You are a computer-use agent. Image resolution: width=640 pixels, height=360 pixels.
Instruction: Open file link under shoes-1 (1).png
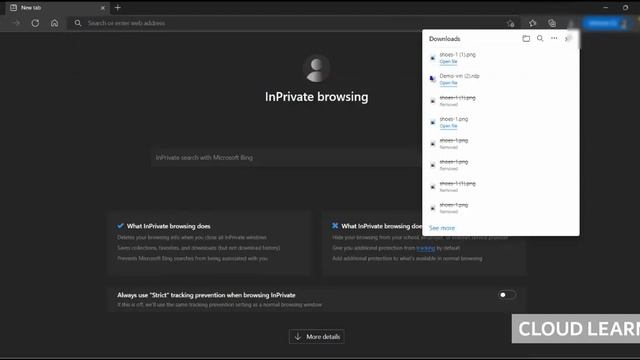(448, 62)
